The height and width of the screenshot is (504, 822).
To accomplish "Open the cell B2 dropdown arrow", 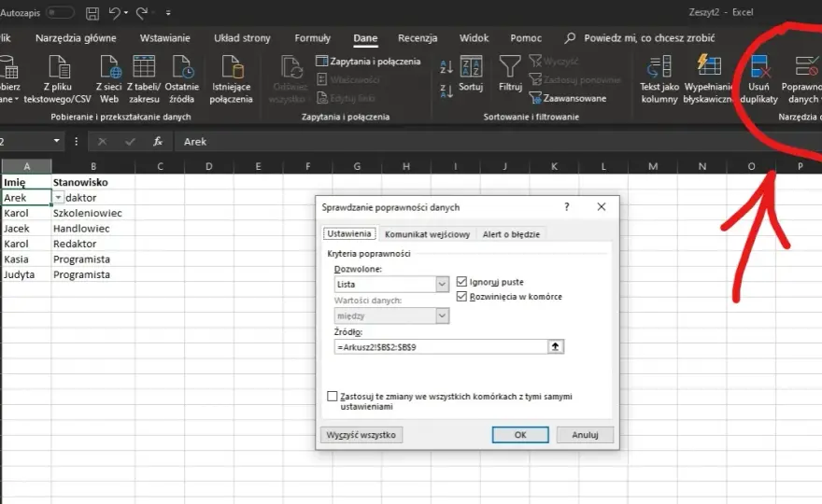I will (58, 198).
